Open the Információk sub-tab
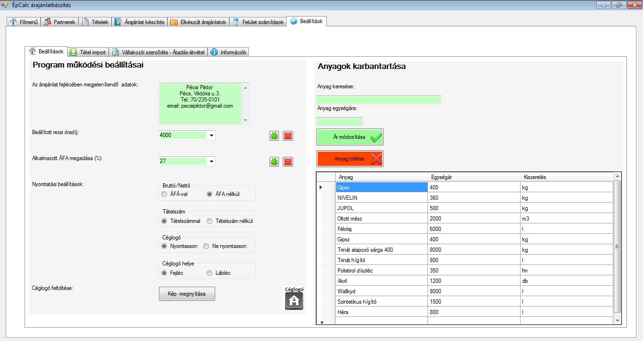The width and height of the screenshot is (644, 341). [228, 52]
